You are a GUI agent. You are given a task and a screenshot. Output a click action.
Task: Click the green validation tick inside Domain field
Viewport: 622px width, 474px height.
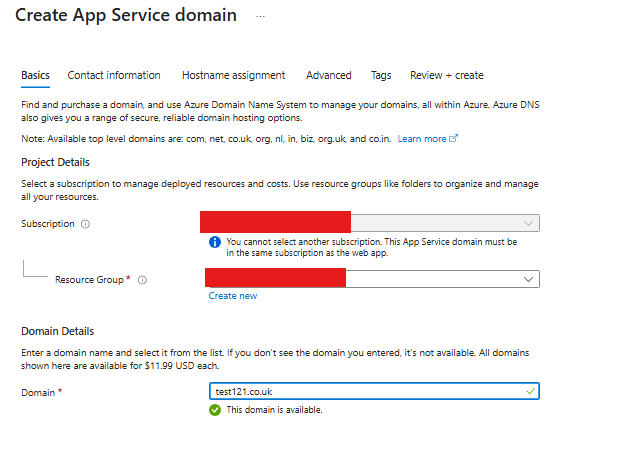(530, 392)
